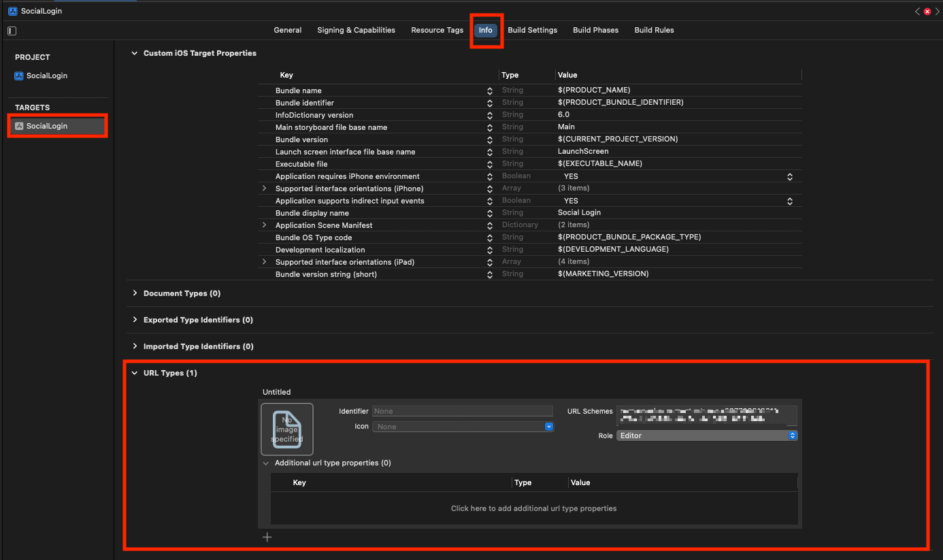943x560 pixels.
Task: Switch to the General tab
Action: tap(288, 30)
